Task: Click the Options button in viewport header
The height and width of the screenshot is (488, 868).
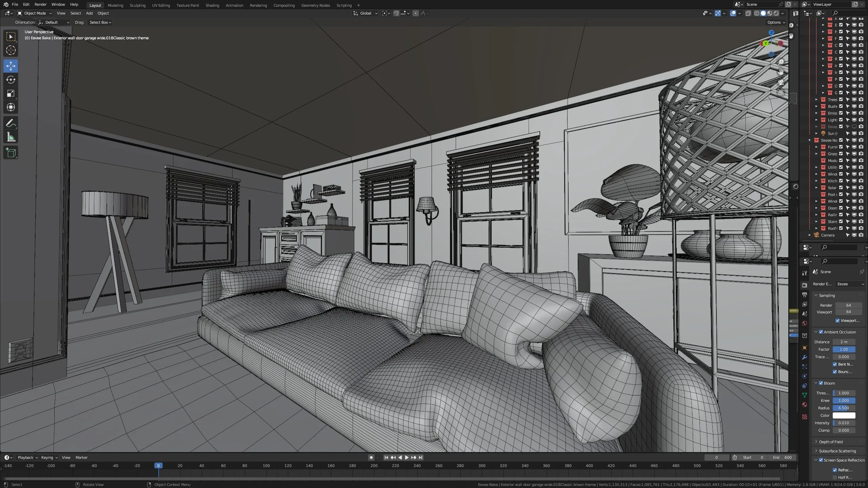Action: [x=775, y=22]
